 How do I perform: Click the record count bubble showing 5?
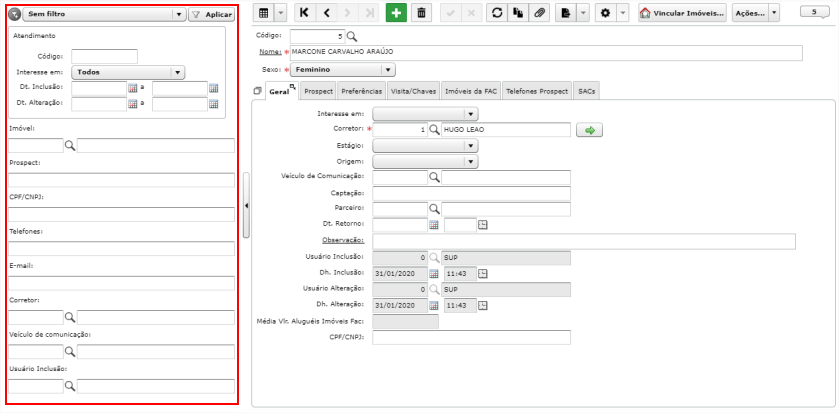pos(814,11)
